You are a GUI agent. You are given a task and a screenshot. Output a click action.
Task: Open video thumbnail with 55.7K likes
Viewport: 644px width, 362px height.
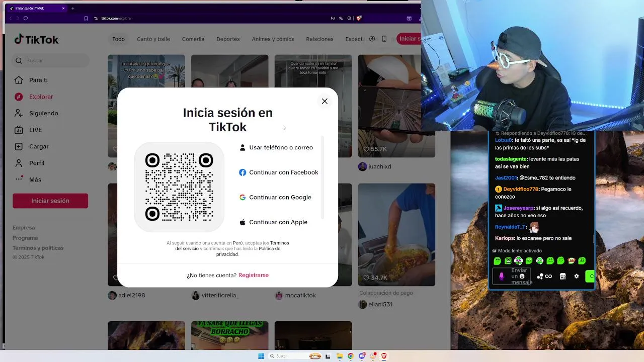tap(396, 106)
